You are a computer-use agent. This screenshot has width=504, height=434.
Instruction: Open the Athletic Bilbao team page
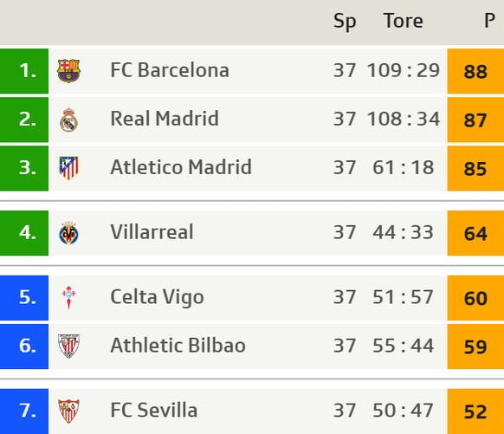[x=178, y=346]
